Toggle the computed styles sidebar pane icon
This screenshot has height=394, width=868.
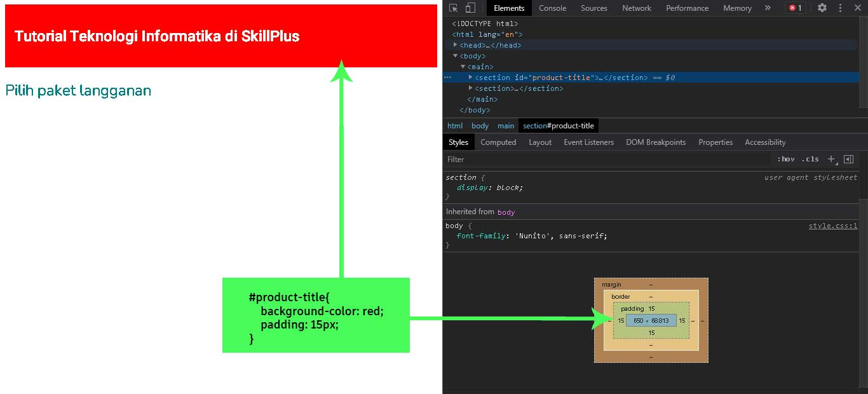[850, 159]
